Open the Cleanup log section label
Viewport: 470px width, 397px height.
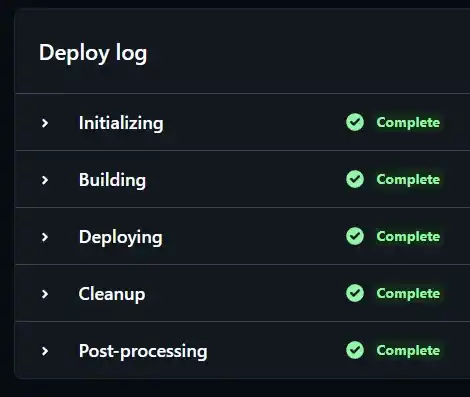tap(112, 295)
